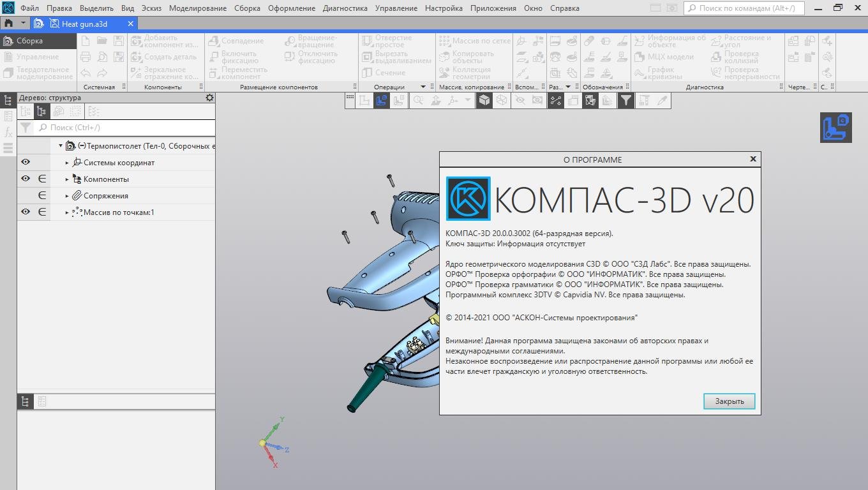Open the tree panel settings gear
Screen dimensions: 868x490
[209, 98]
